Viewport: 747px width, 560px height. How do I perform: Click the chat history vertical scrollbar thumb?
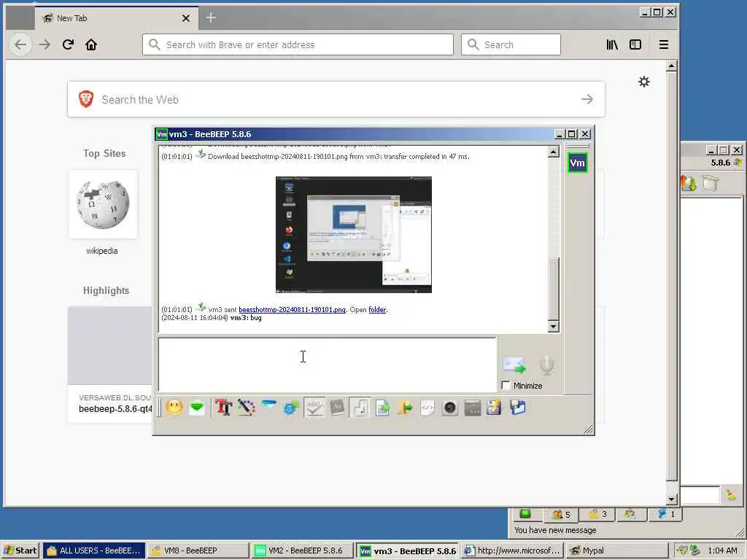(553, 289)
